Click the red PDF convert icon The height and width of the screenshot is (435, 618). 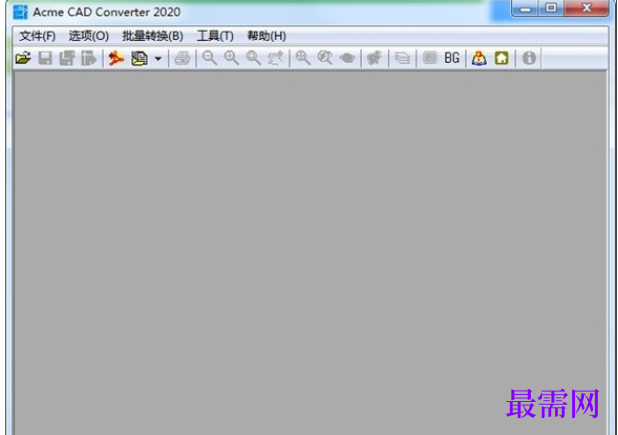(x=116, y=58)
